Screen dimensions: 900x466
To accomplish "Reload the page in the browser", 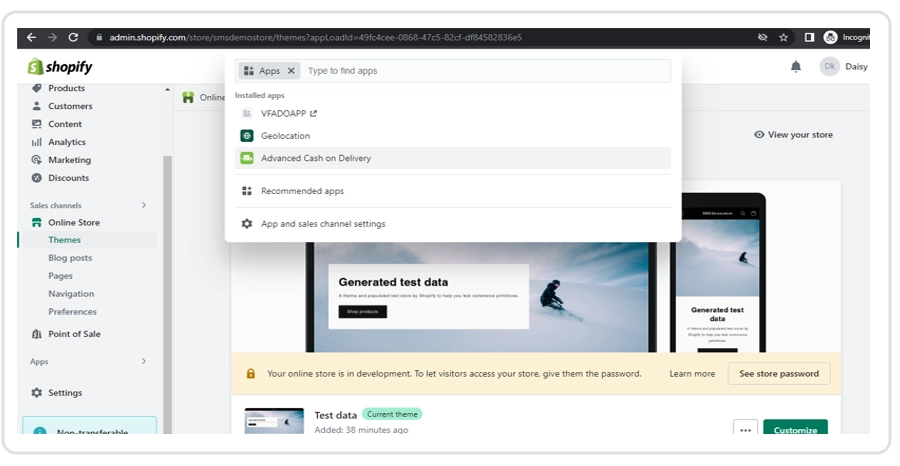I will [x=73, y=37].
